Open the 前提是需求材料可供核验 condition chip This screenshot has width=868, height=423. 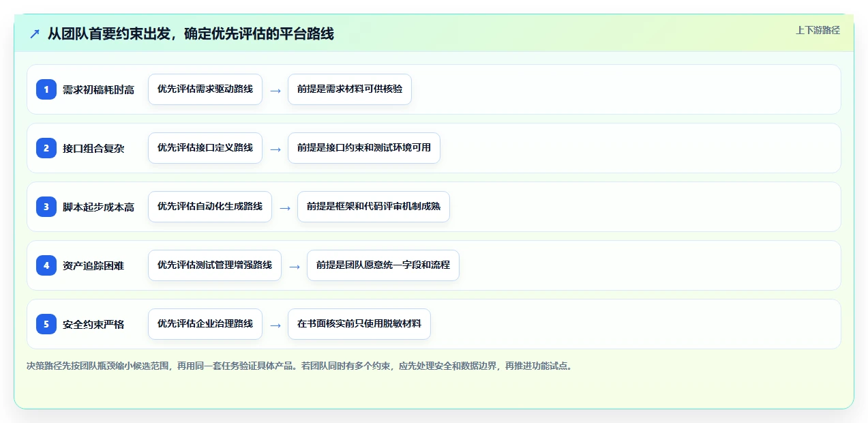click(350, 89)
